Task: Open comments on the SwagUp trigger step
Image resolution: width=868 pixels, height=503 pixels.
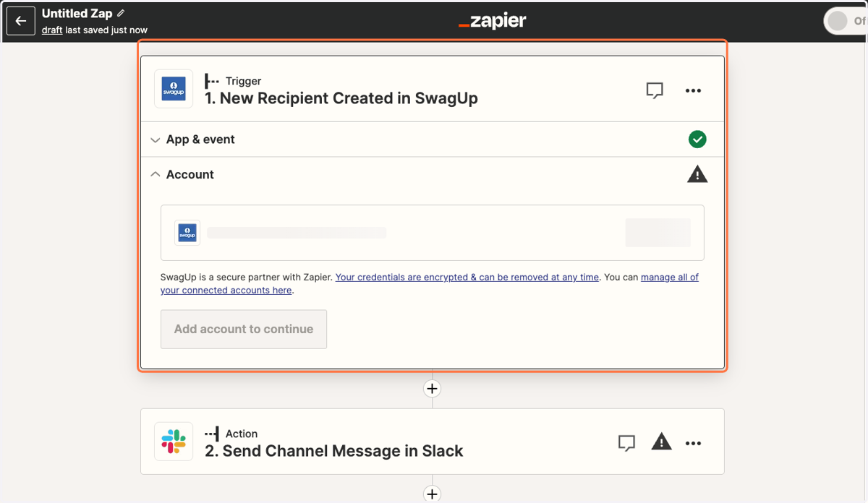Action: [655, 90]
